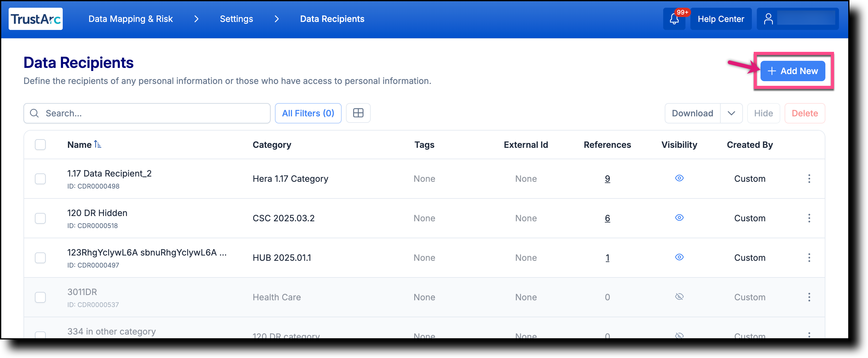Select the checkbox for 1.17 Data Recipient_2
Image resolution: width=868 pixels, height=358 pixels.
[x=40, y=179]
